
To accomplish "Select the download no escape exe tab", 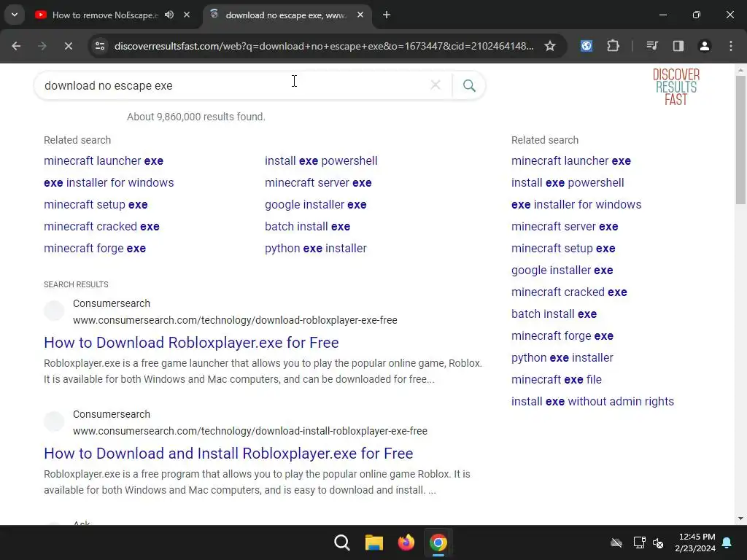I will point(285,15).
